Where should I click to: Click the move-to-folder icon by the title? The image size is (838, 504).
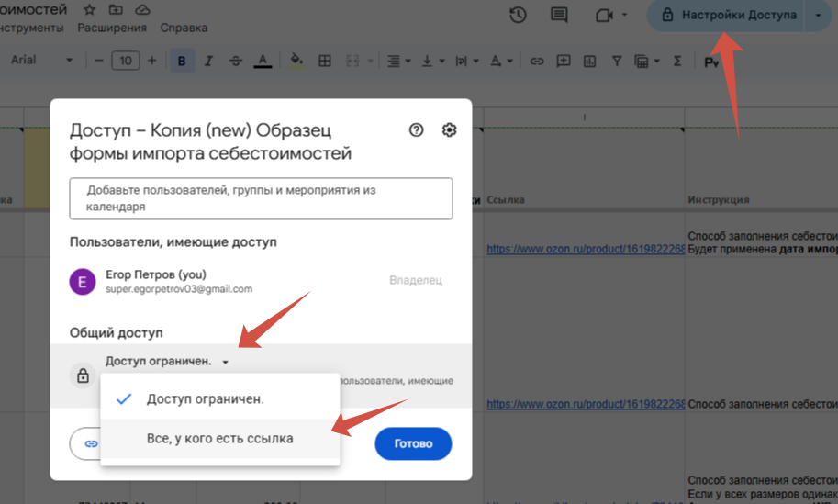(x=116, y=9)
